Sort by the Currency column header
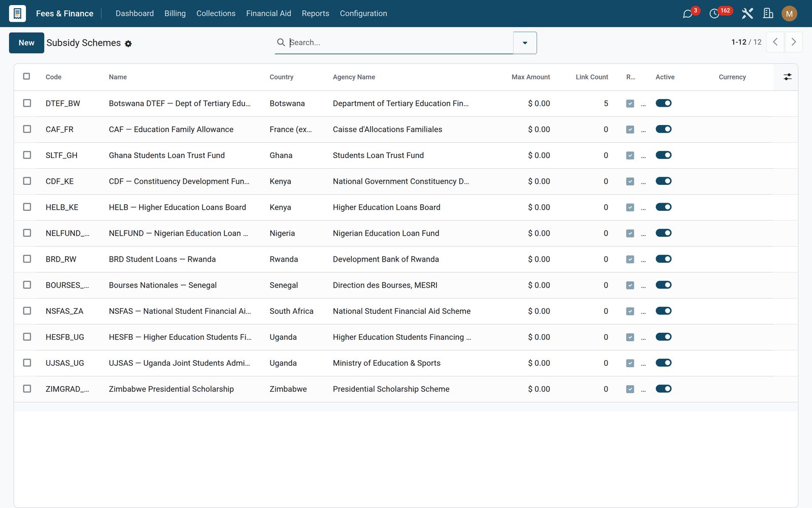Viewport: 812px width, 508px height. tap(732, 77)
